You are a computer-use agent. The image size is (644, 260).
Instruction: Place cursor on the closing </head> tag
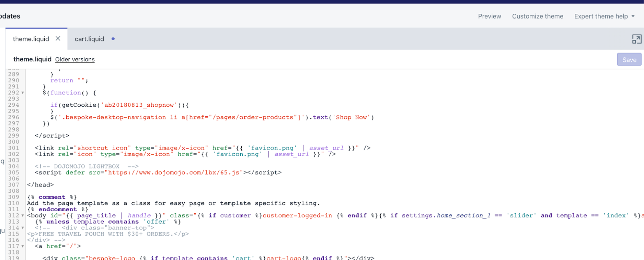point(41,185)
